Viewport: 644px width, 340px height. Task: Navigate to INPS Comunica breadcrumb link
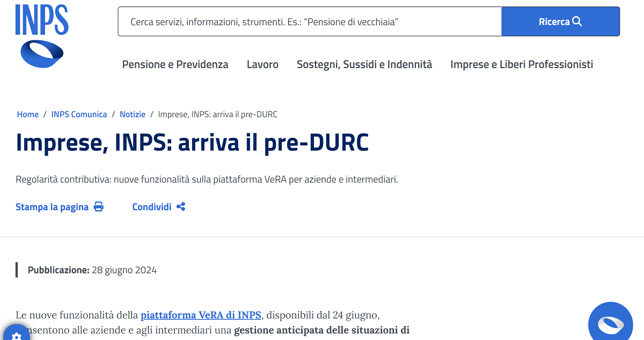[79, 114]
